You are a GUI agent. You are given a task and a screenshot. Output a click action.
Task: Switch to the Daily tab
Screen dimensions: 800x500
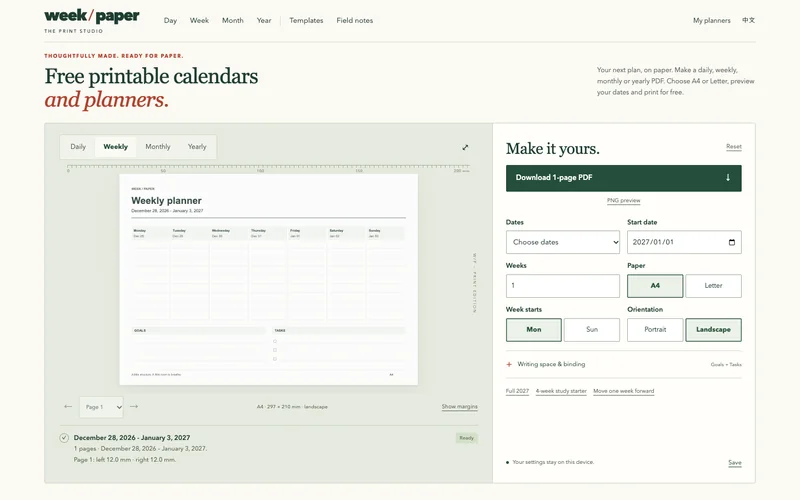pyautogui.click(x=78, y=147)
